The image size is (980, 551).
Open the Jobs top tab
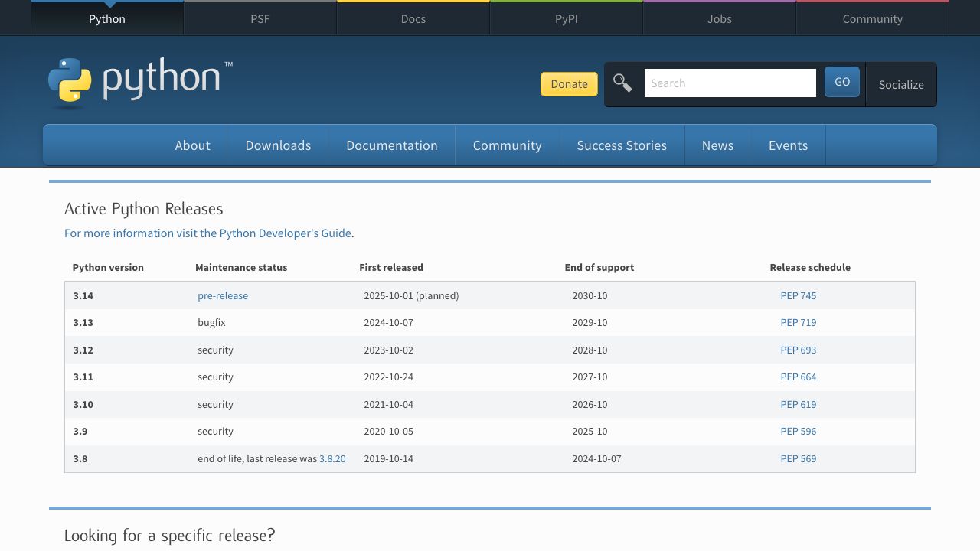coord(720,19)
